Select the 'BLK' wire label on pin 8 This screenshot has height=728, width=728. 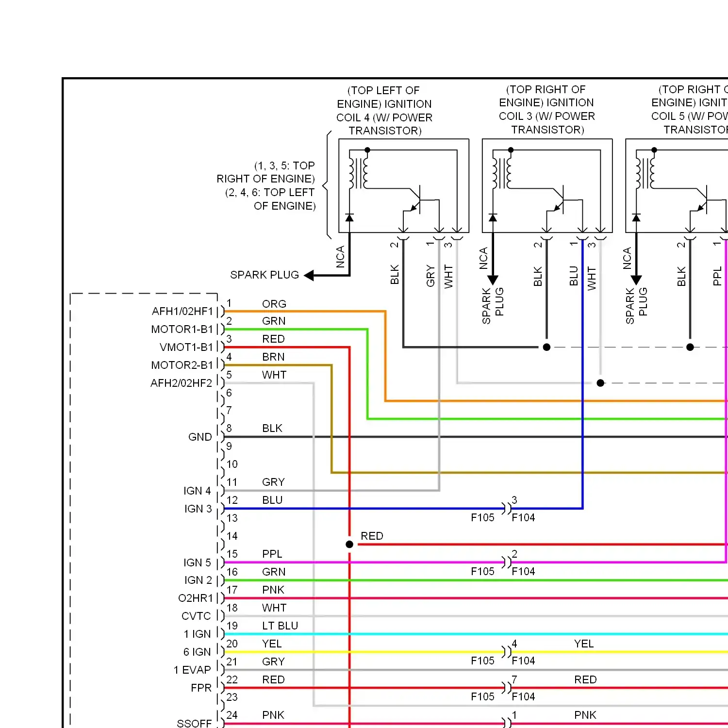pyautogui.click(x=272, y=428)
